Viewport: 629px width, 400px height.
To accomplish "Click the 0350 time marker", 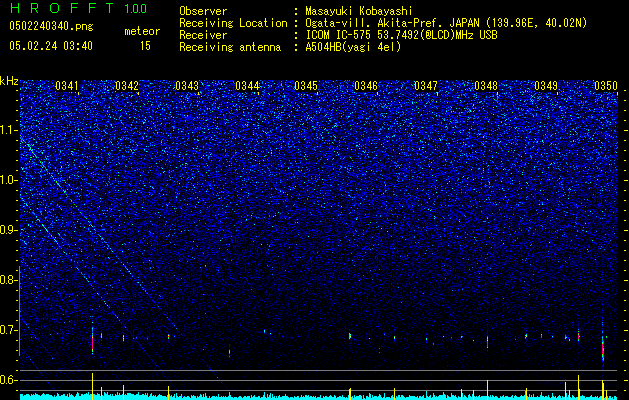I will [x=606, y=85].
